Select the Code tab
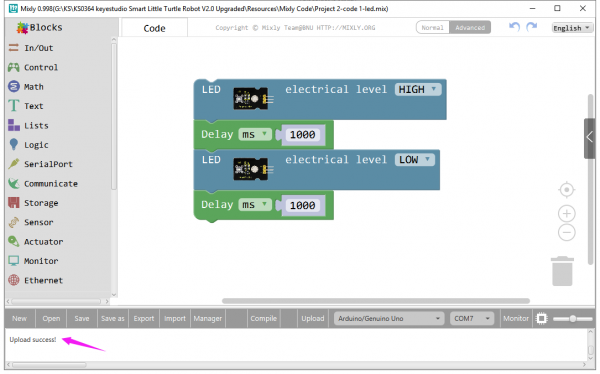Screen dimensions: 600x374 [154, 28]
